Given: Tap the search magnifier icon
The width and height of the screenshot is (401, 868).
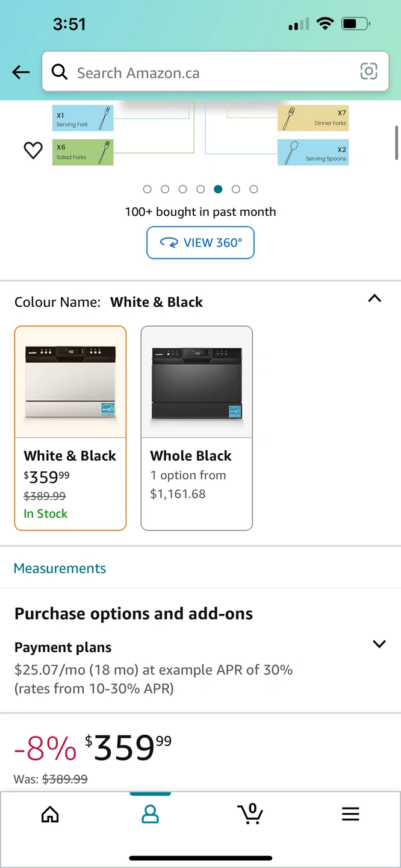Looking at the screenshot, I should click(x=60, y=73).
